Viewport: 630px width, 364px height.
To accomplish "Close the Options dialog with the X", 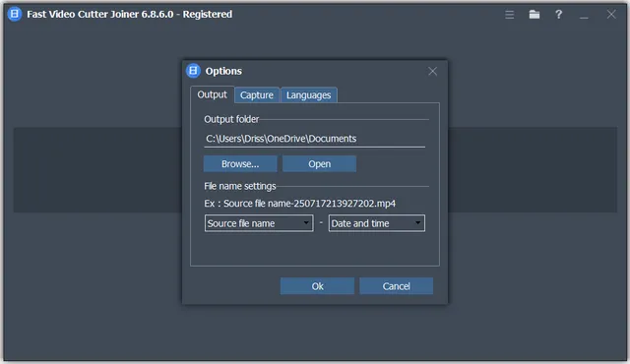I will 432,72.
